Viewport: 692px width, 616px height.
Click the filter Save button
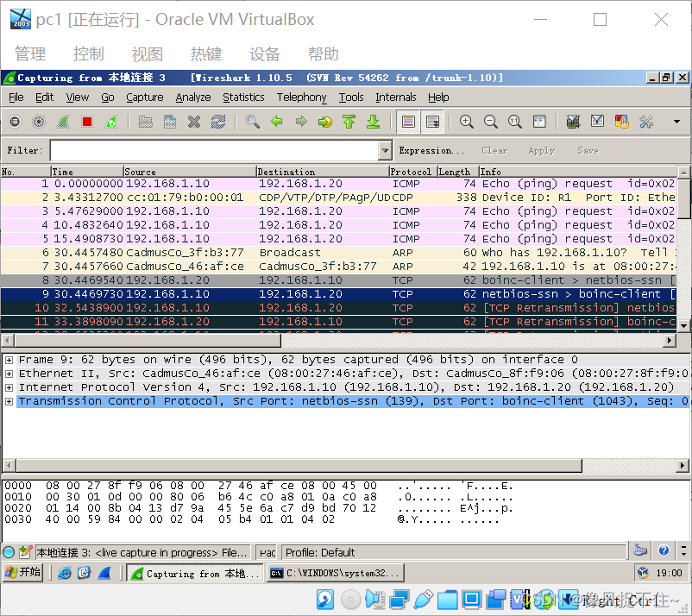pos(588,150)
